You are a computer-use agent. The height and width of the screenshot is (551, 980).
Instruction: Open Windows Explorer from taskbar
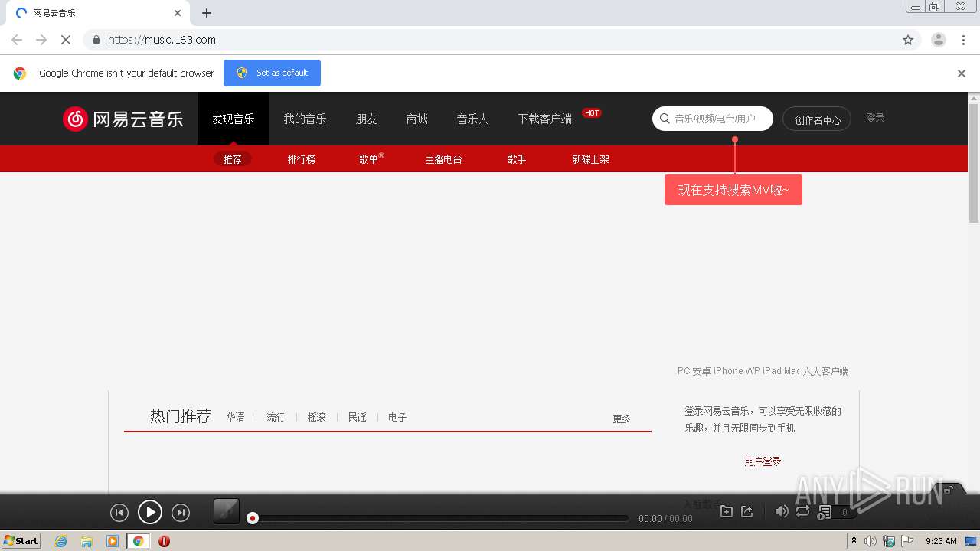pyautogui.click(x=87, y=541)
